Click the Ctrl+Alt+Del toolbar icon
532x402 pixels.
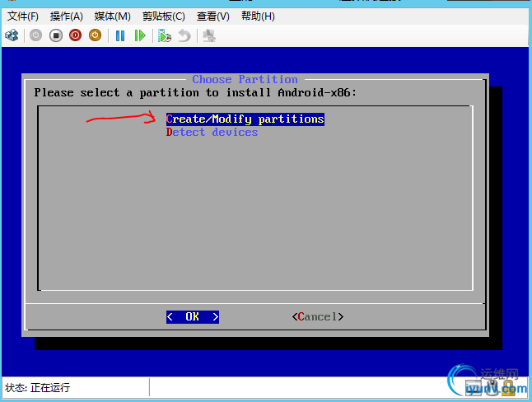point(12,35)
